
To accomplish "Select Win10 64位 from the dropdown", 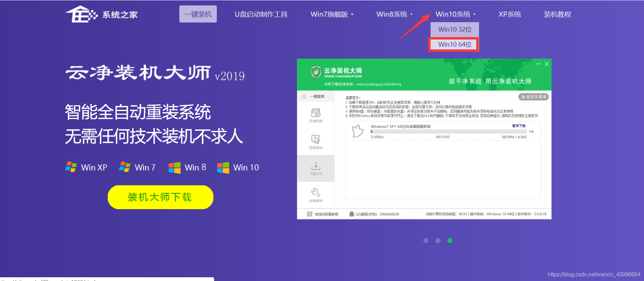I will click(x=455, y=44).
